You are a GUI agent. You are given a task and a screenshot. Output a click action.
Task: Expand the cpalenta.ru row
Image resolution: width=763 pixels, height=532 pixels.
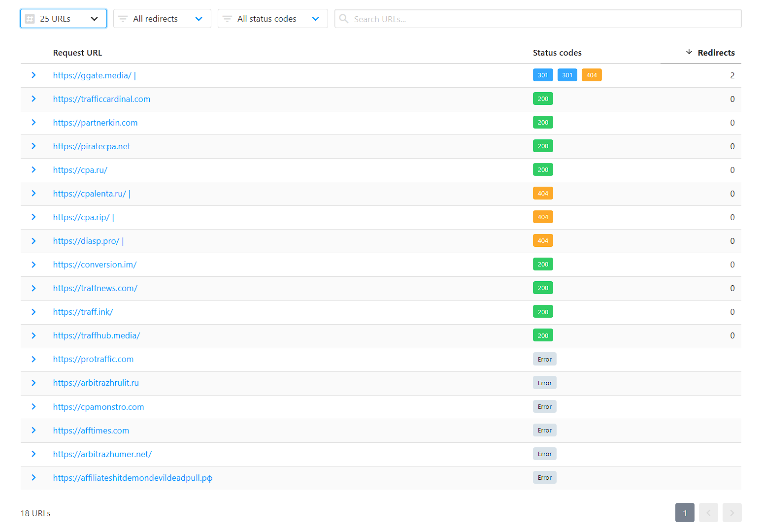33,194
